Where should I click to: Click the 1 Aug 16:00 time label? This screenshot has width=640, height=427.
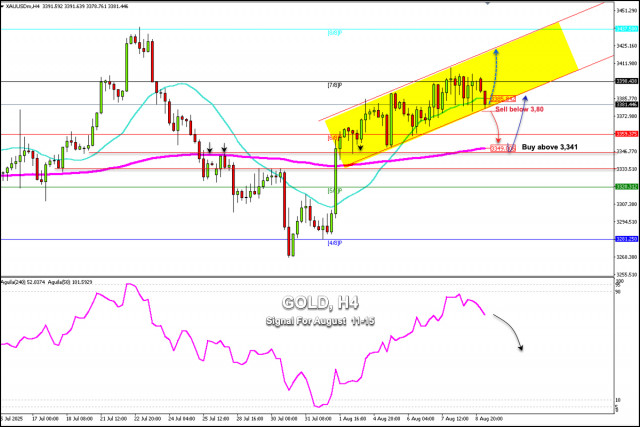(x=352, y=419)
